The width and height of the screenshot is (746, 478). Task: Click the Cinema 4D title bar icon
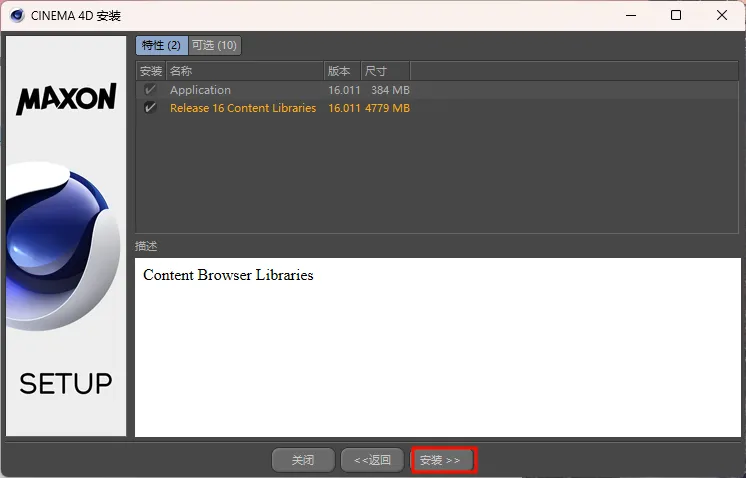[x=17, y=16]
